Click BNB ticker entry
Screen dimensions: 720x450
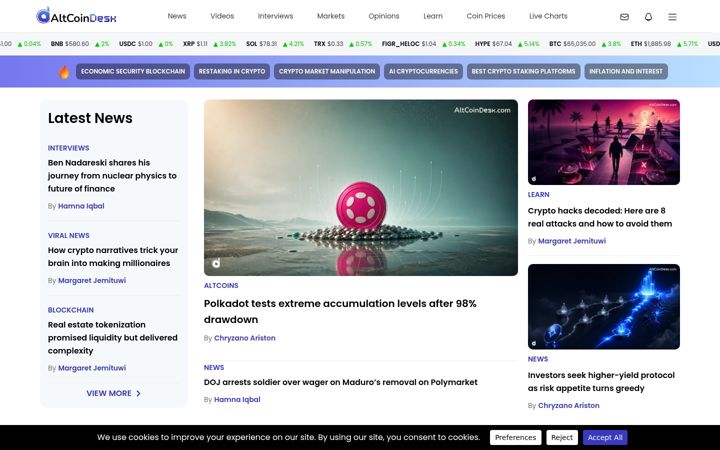[80, 44]
